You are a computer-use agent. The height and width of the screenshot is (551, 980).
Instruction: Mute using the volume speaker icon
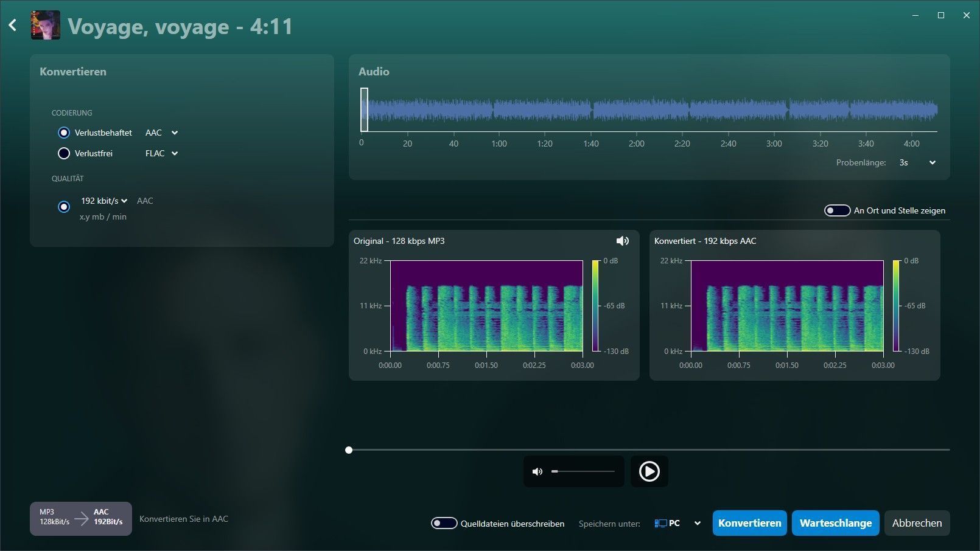[537, 471]
